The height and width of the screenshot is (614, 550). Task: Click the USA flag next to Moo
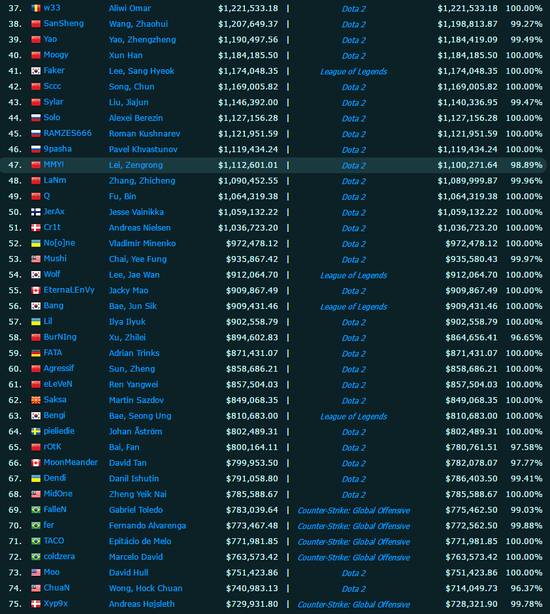pyautogui.click(x=36, y=572)
